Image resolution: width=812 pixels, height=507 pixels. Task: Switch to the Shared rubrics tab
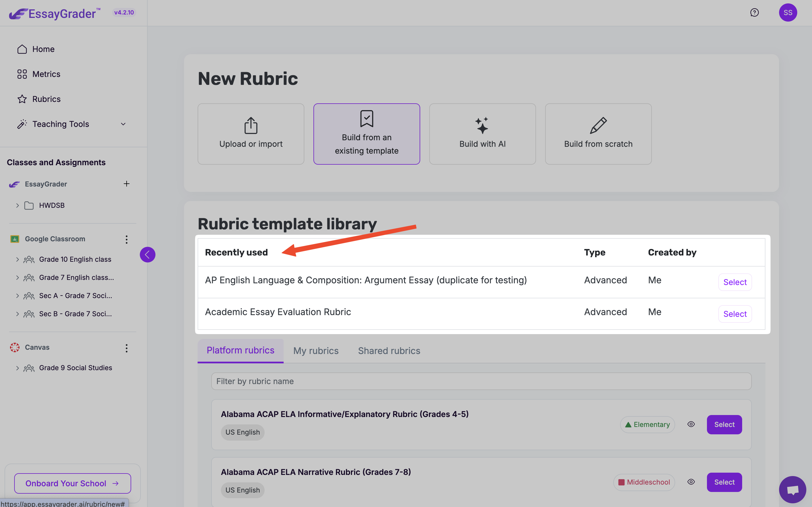(x=389, y=351)
